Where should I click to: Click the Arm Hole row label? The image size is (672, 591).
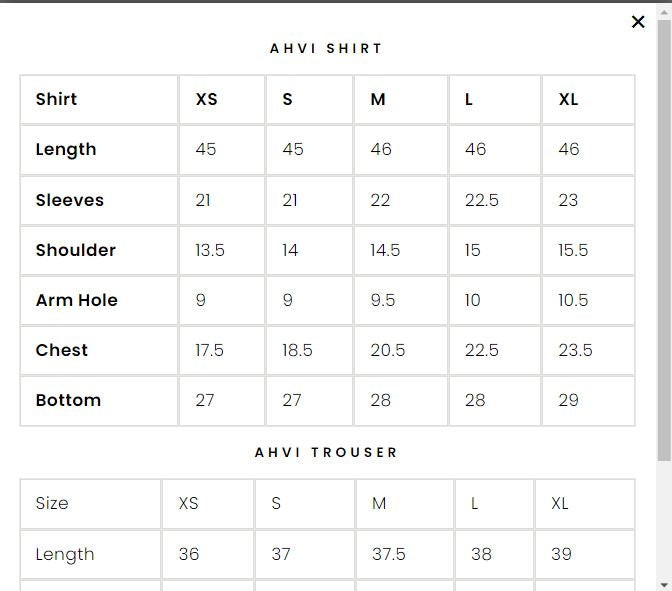(x=77, y=300)
